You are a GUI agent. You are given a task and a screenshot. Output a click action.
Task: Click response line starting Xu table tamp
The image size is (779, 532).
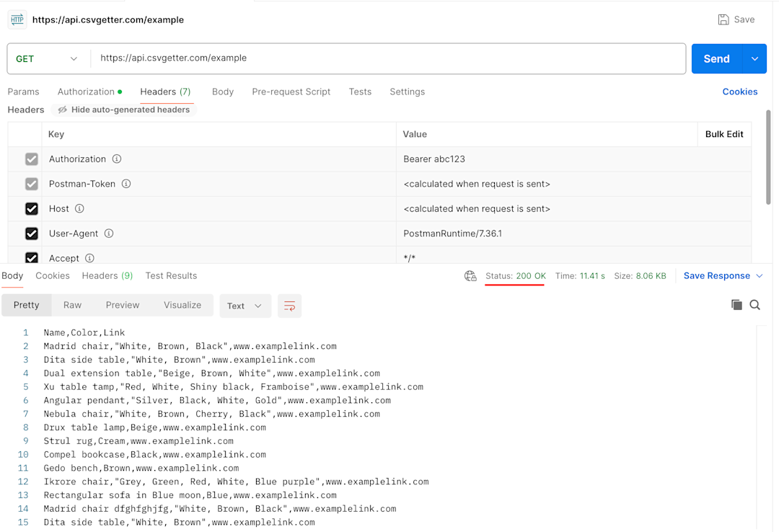234,387
